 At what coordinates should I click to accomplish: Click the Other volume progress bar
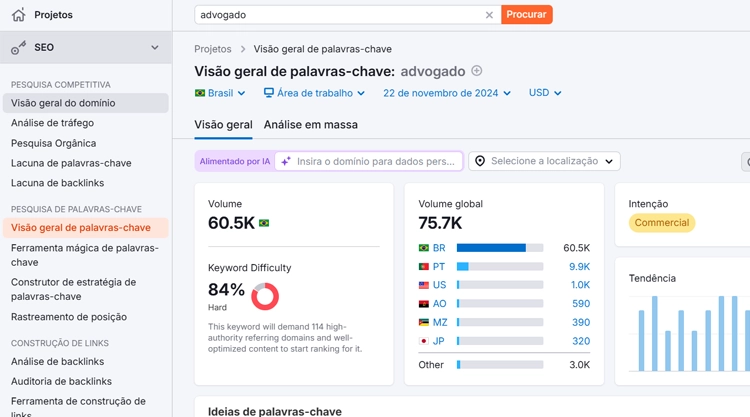point(500,364)
